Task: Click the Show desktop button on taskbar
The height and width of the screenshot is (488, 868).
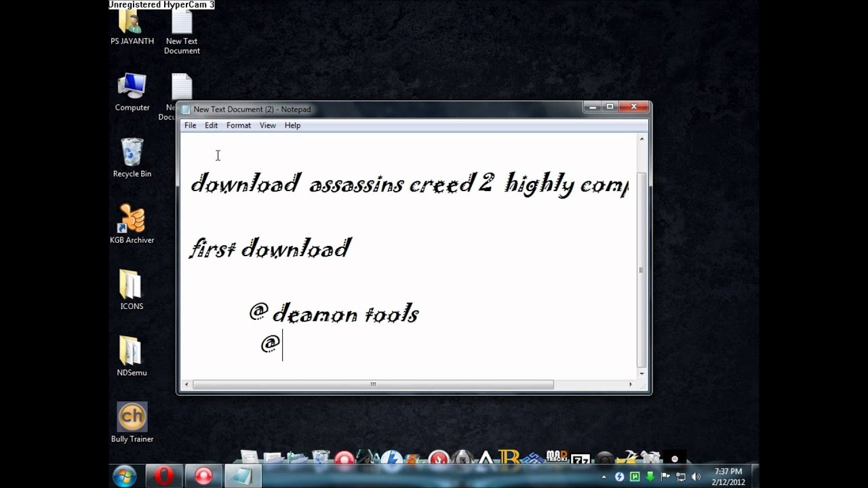Action: 755,476
